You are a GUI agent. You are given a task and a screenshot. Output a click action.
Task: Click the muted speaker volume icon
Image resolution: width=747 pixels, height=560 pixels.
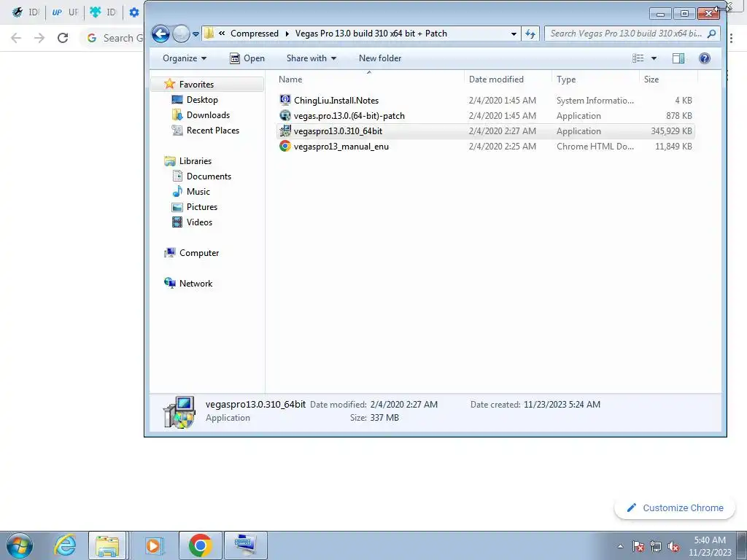coord(673,546)
